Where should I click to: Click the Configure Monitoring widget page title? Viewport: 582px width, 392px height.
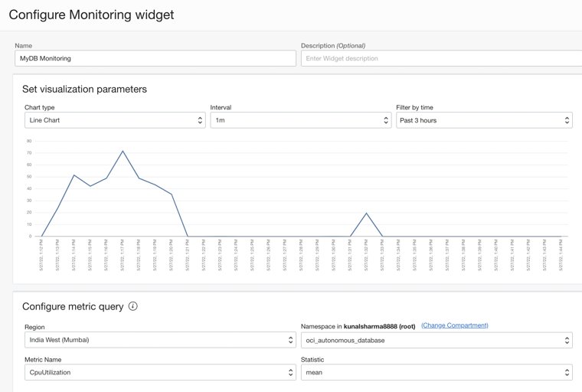pyautogui.click(x=91, y=15)
